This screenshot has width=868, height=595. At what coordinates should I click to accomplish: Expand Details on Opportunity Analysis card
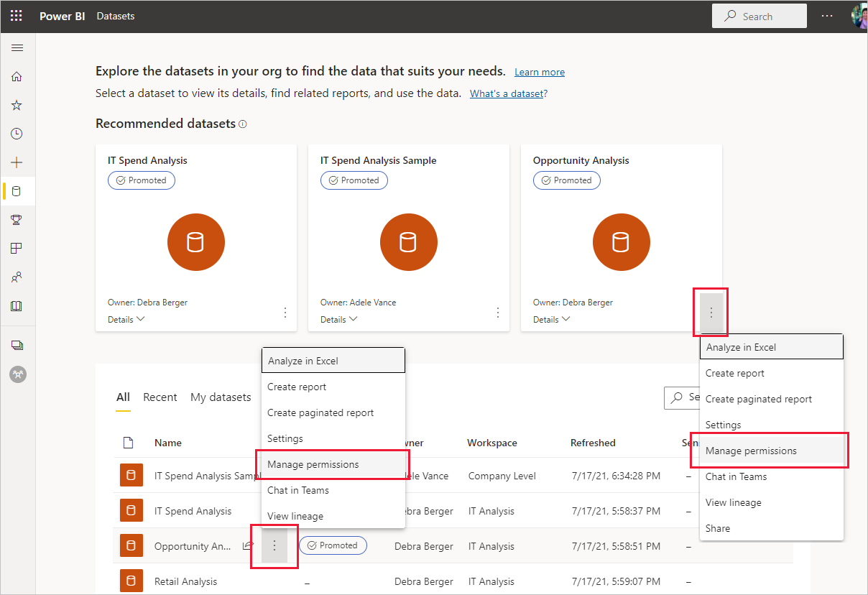552,320
